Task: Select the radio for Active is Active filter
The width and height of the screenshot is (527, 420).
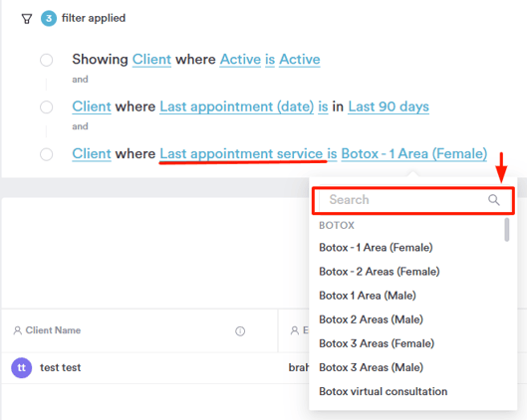Action: tap(47, 60)
